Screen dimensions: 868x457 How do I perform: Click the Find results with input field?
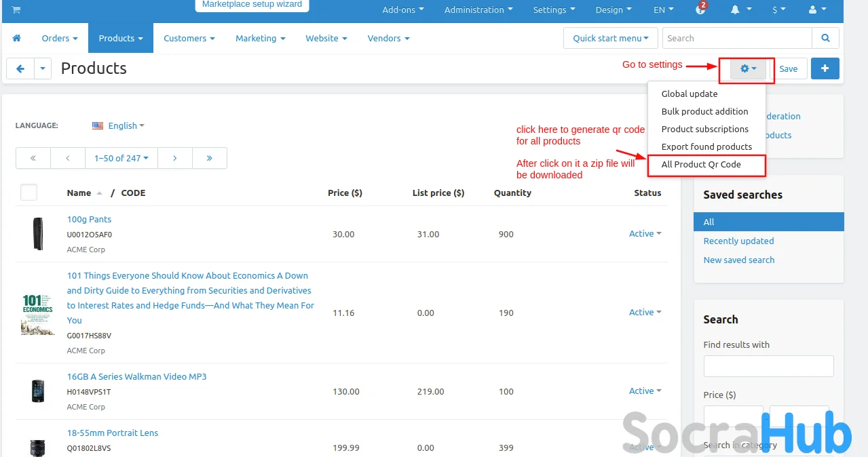pyautogui.click(x=768, y=366)
